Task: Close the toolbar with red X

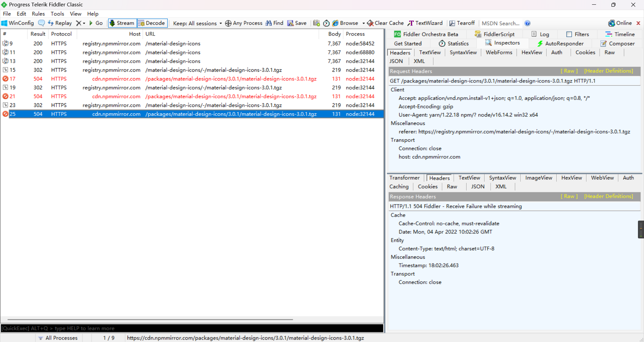Action: (x=638, y=23)
